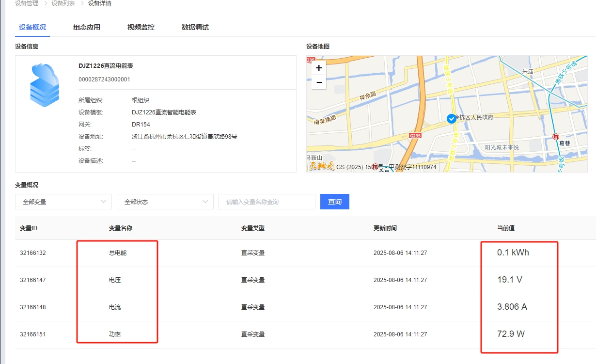Click the DJZ1226直流电能表 device title
596x364 pixels.
(x=106, y=66)
